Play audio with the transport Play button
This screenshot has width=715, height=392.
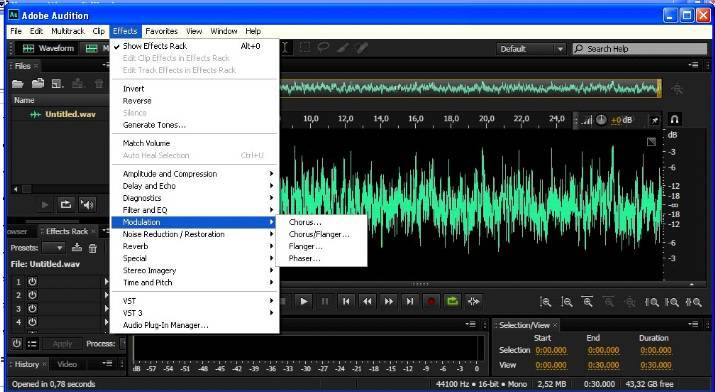[x=304, y=301]
